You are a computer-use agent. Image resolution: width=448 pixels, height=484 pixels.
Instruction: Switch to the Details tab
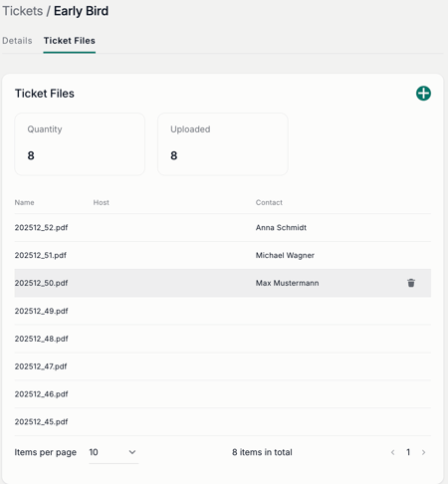[x=17, y=41]
